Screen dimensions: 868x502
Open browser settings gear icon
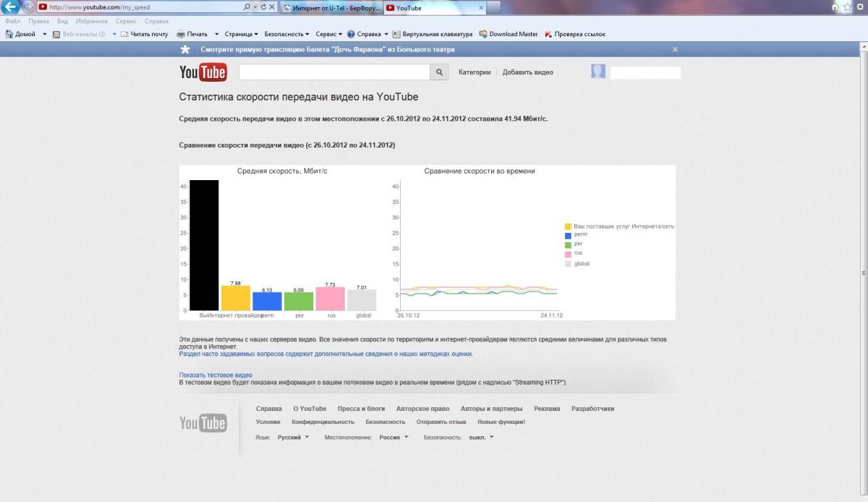860,7
